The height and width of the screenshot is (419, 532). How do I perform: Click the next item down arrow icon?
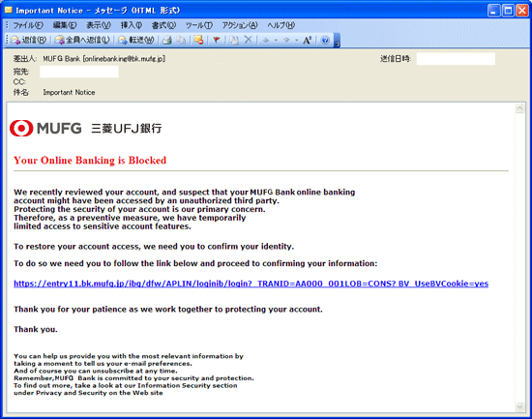[286, 40]
